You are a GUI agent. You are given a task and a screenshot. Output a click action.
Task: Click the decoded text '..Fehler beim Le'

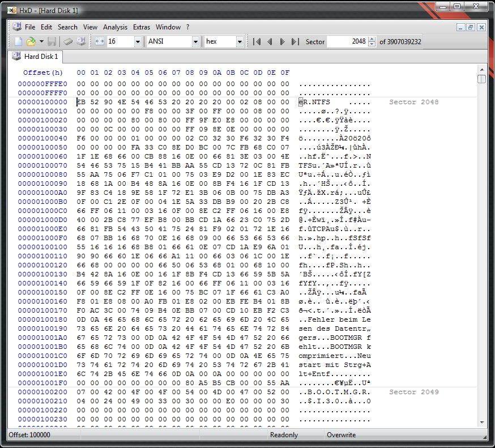coord(335,319)
